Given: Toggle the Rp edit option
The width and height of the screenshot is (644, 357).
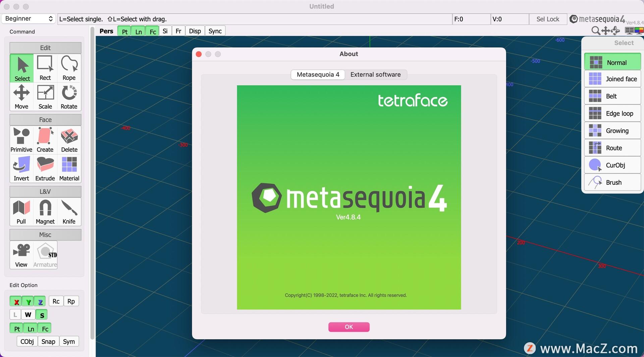Looking at the screenshot, I should [x=71, y=301].
